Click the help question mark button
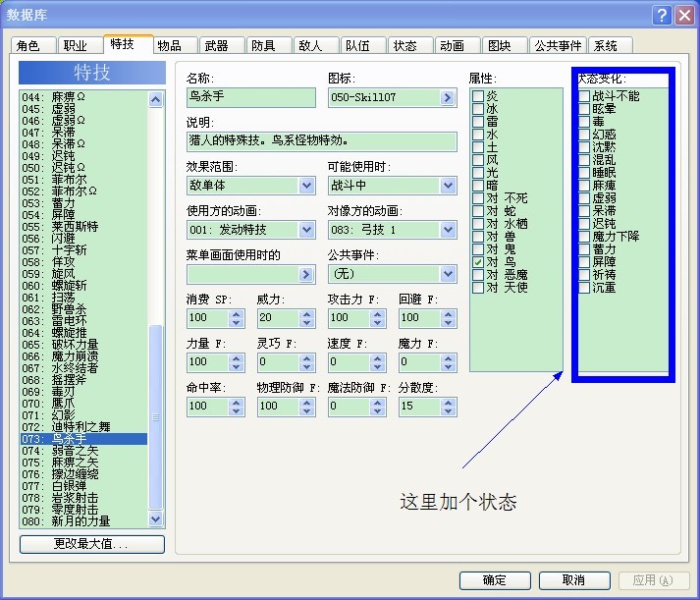 coord(662,16)
